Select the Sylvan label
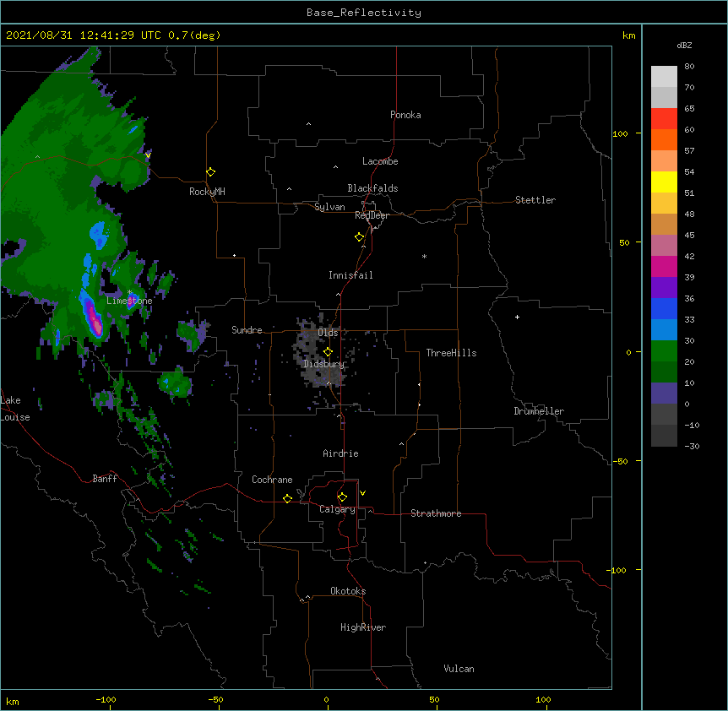The width and height of the screenshot is (728, 711). pyautogui.click(x=329, y=207)
